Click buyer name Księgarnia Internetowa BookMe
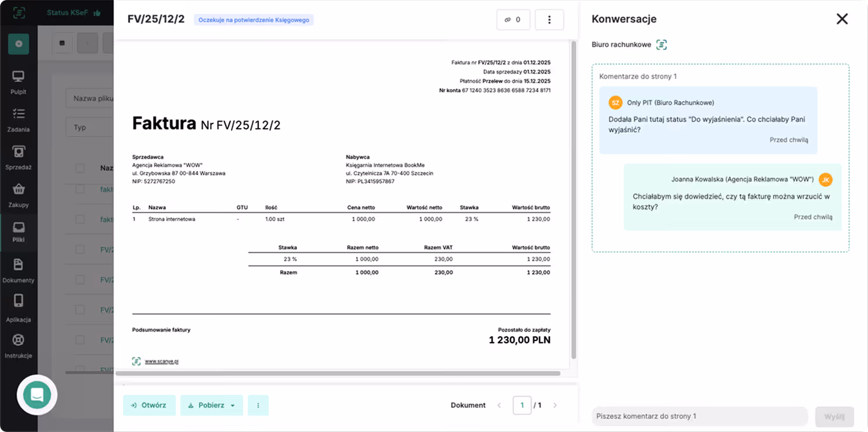 coord(385,165)
